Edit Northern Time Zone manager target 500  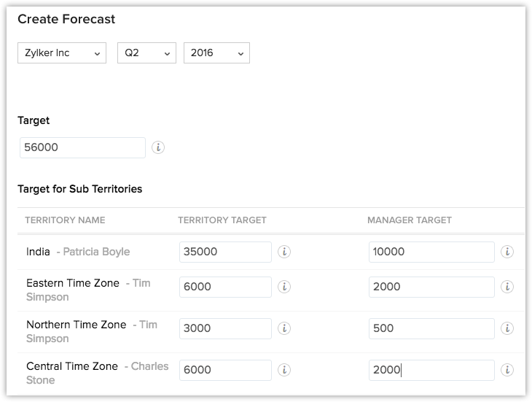(x=431, y=328)
